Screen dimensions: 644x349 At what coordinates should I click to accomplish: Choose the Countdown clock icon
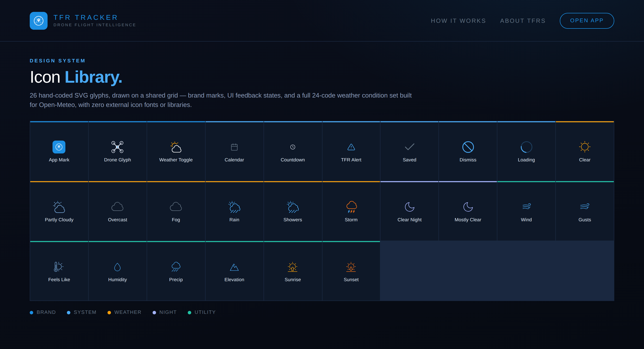pos(293,147)
